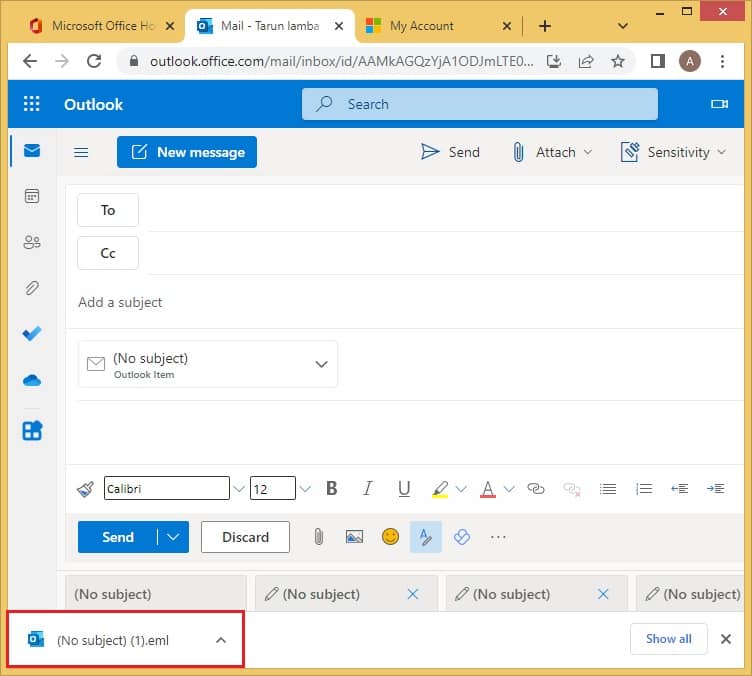752x676 pixels.
Task: Close the downloads bar
Action: pyautogui.click(x=726, y=639)
